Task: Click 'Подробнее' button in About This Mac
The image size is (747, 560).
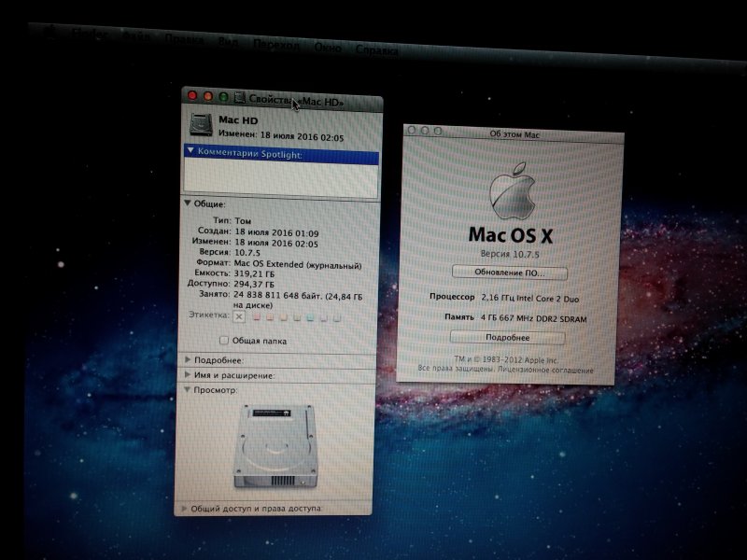Action: pyautogui.click(x=507, y=338)
